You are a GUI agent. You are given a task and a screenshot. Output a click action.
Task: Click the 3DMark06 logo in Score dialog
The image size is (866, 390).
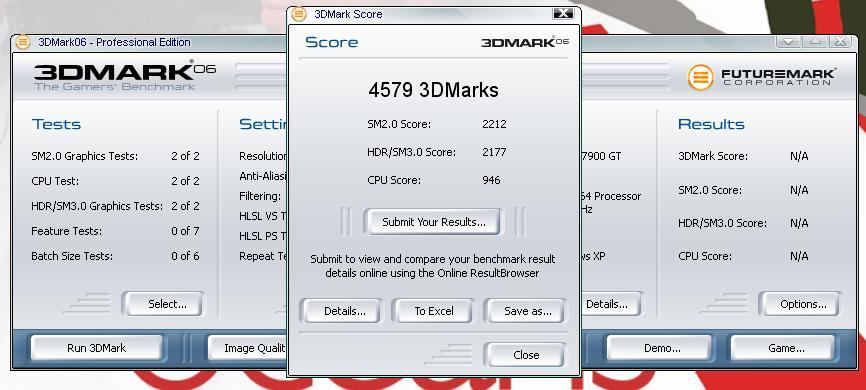524,43
